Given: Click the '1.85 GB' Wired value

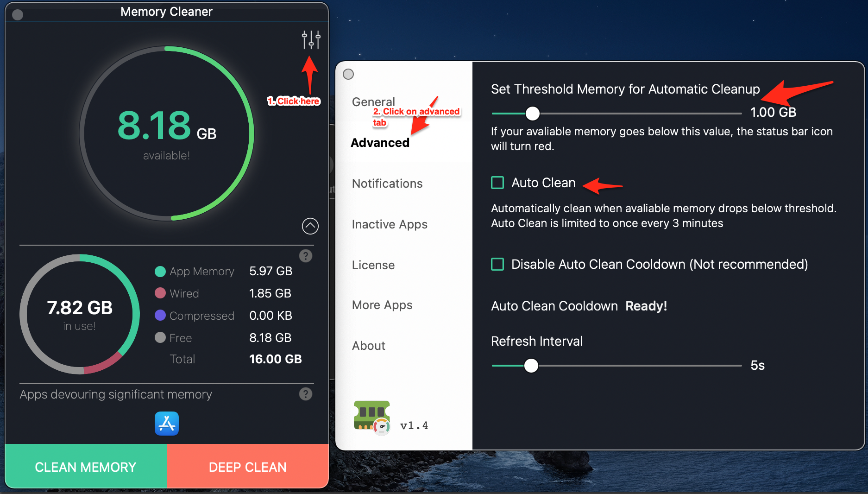Looking at the screenshot, I should 270,293.
